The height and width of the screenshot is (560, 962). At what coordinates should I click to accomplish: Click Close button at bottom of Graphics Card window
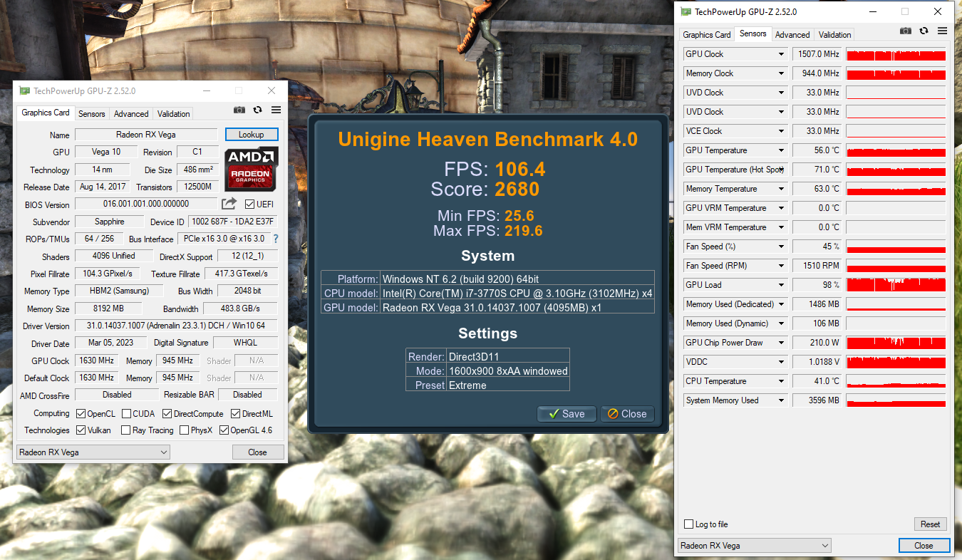coord(258,452)
